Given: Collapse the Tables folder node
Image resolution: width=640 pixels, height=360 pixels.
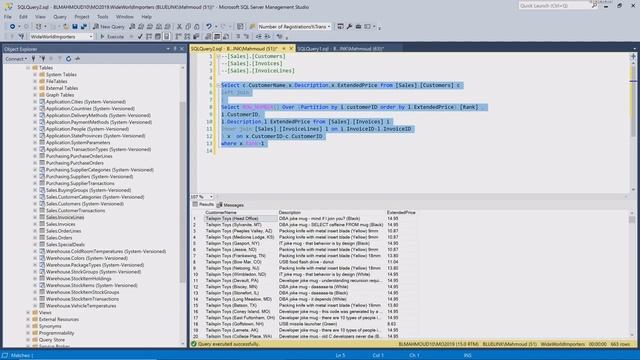Looking at the screenshot, I should (x=28, y=68).
